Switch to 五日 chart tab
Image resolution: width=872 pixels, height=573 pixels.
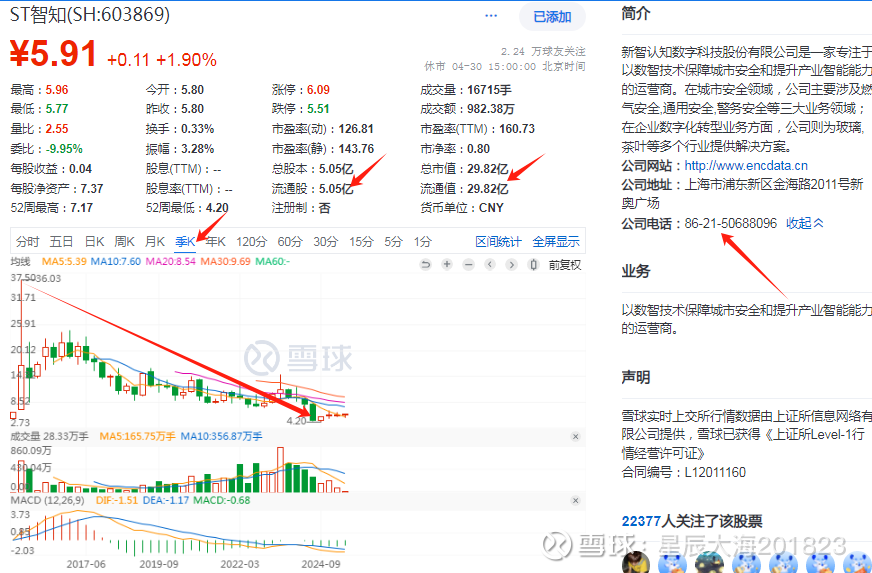(61, 242)
